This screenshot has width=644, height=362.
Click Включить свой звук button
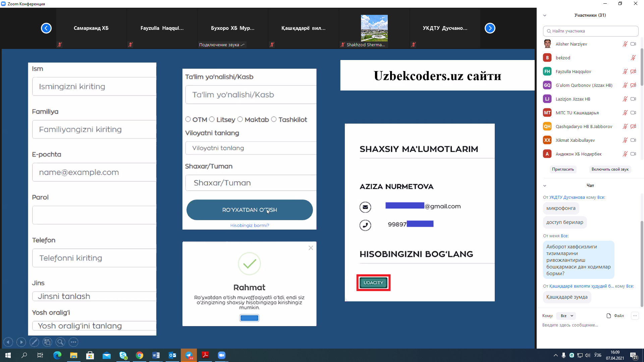pyautogui.click(x=610, y=169)
